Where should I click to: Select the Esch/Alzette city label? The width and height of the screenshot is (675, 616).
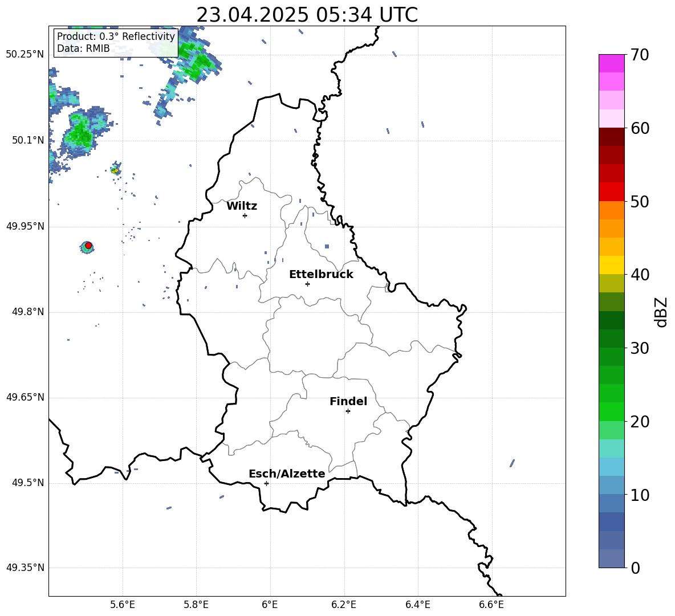287,474
